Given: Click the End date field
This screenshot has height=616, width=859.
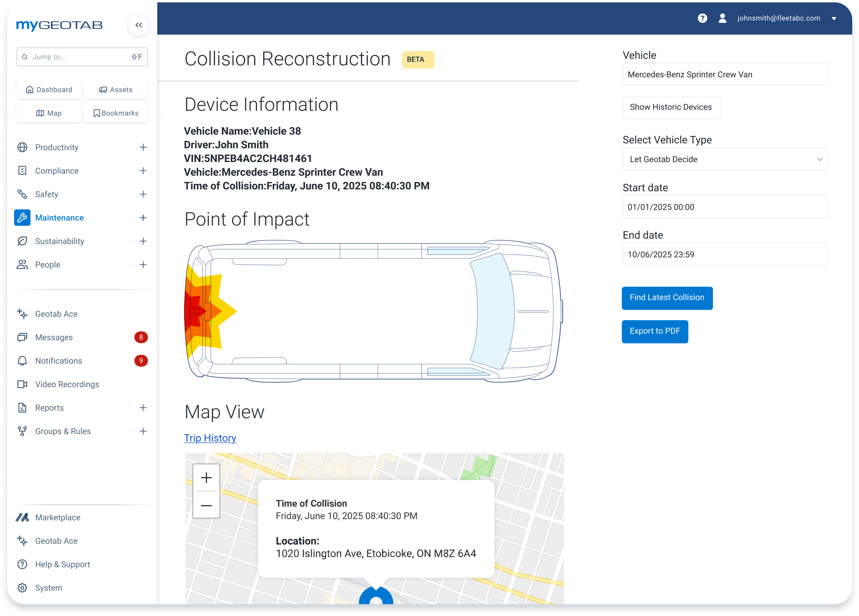Looking at the screenshot, I should pyautogui.click(x=725, y=254).
